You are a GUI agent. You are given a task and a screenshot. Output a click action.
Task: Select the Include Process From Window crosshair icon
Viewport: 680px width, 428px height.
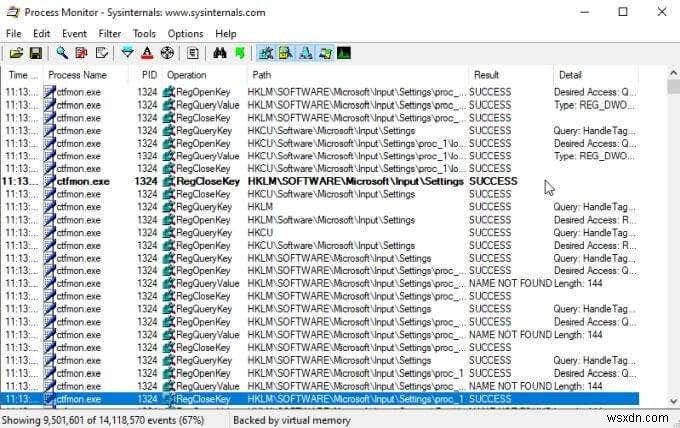[167, 53]
